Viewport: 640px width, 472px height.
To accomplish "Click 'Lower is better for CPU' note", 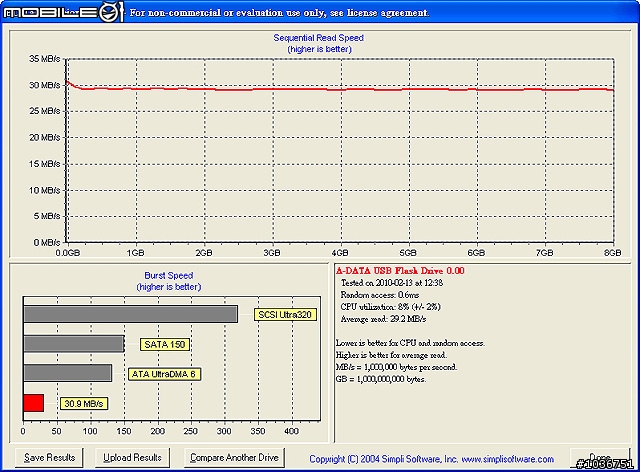I will pyautogui.click(x=410, y=343).
